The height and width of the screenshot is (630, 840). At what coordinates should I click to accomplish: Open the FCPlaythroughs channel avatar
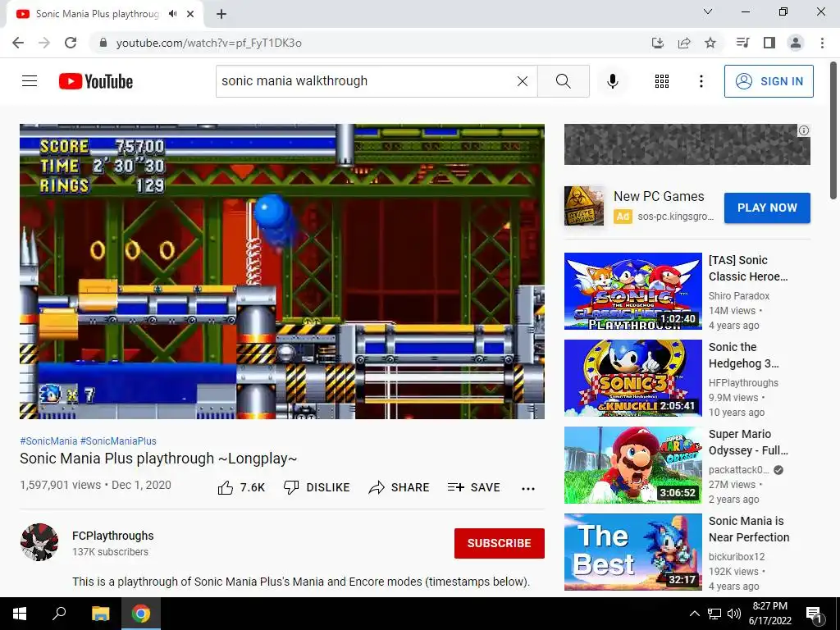click(39, 542)
